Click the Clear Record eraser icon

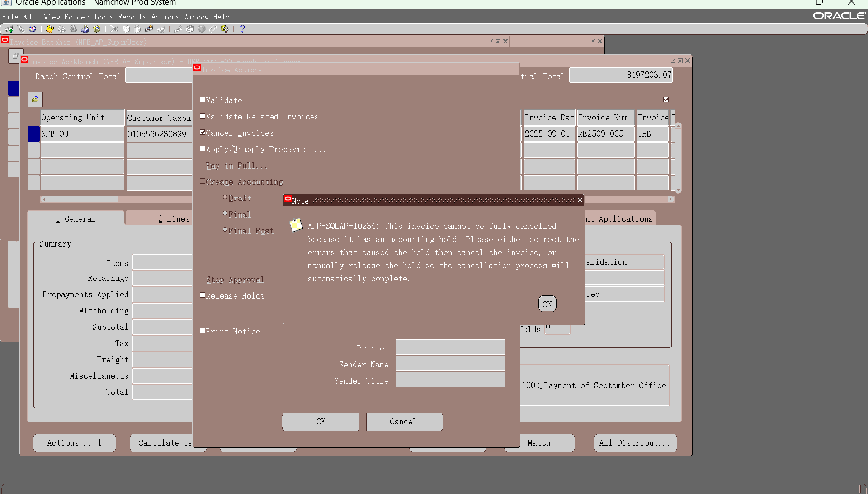[x=149, y=29]
